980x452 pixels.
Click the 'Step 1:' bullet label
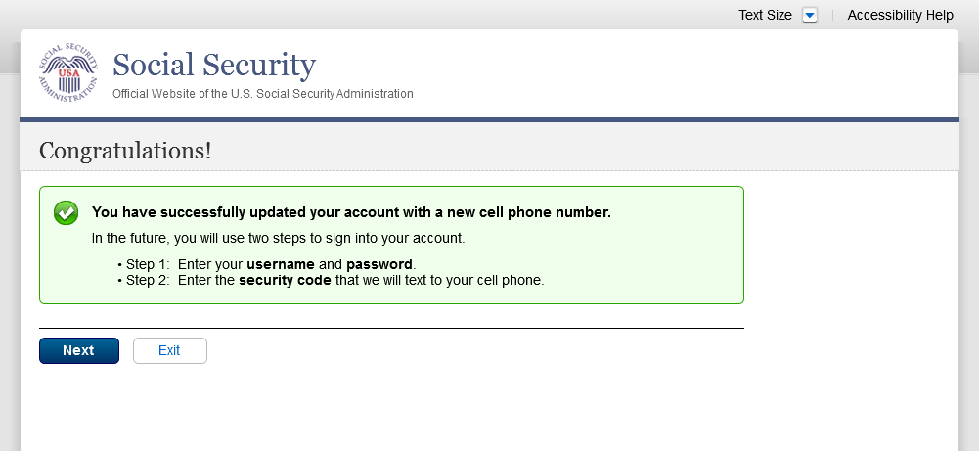point(149,264)
